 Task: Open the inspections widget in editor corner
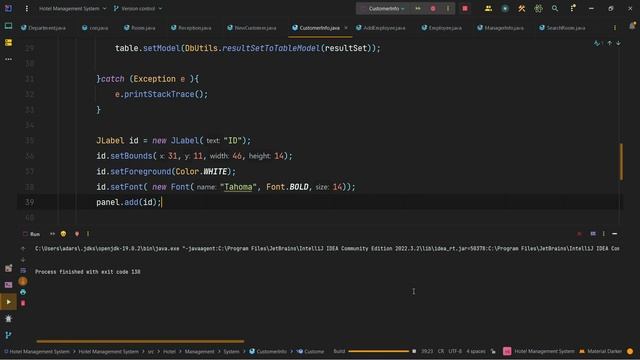coord(598,43)
